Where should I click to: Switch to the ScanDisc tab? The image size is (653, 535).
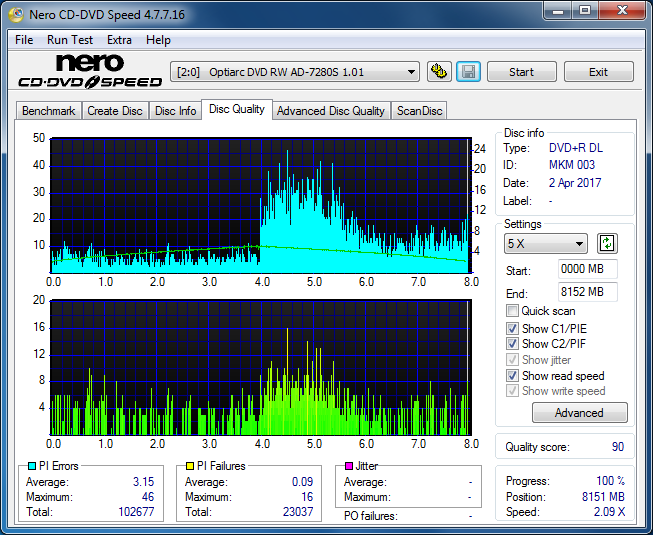[x=419, y=111]
